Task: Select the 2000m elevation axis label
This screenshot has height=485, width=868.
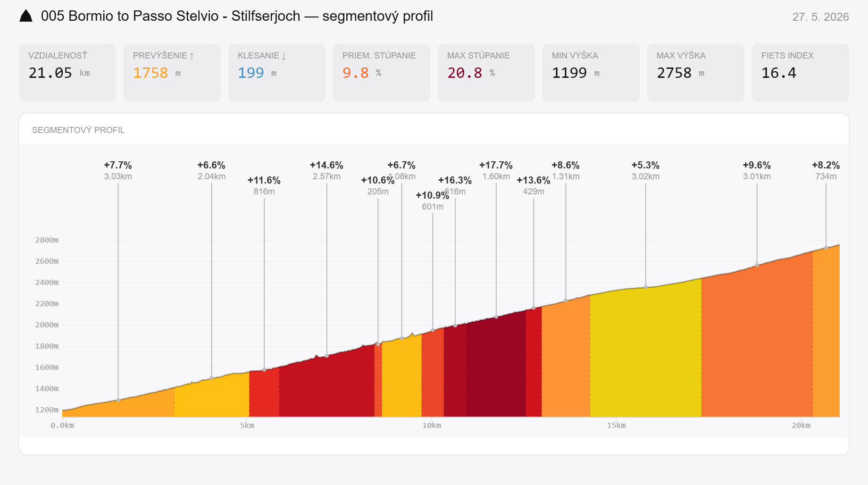Action: [47, 325]
